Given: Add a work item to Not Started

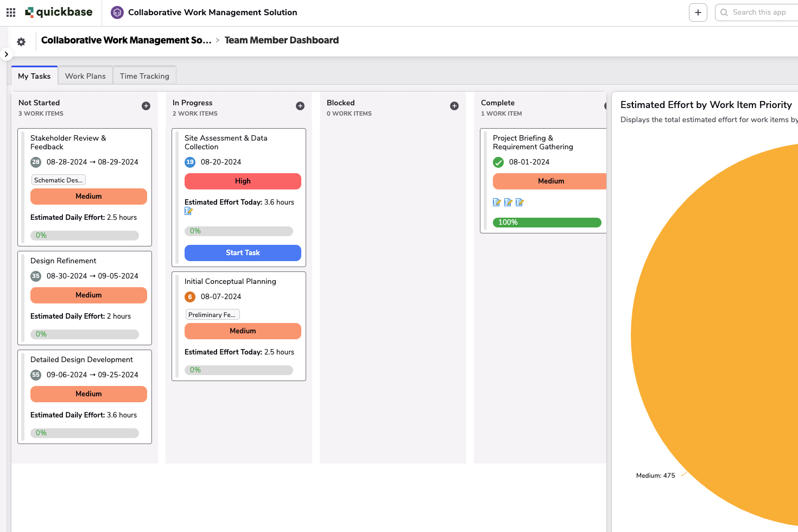Looking at the screenshot, I should tap(146, 106).
